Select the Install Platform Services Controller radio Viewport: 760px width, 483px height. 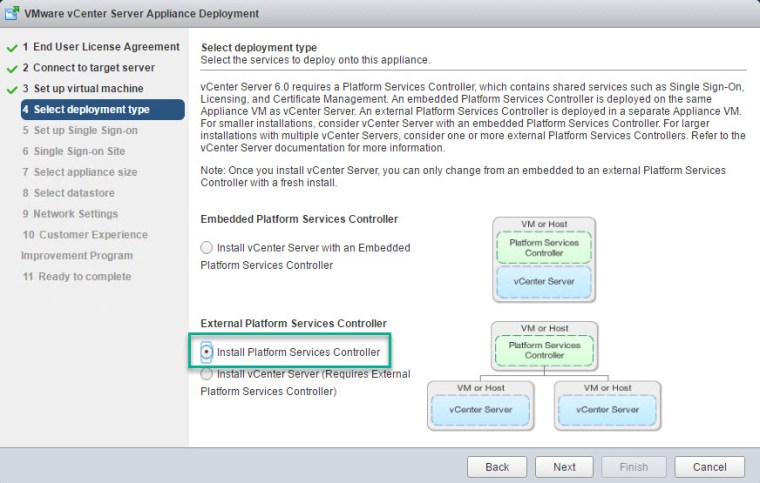click(x=207, y=352)
